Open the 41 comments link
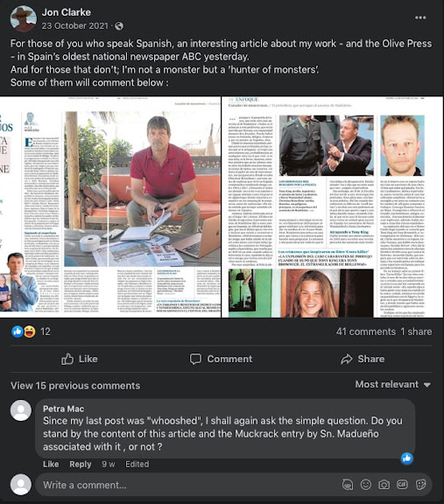The height and width of the screenshot is (504, 444). (x=366, y=332)
